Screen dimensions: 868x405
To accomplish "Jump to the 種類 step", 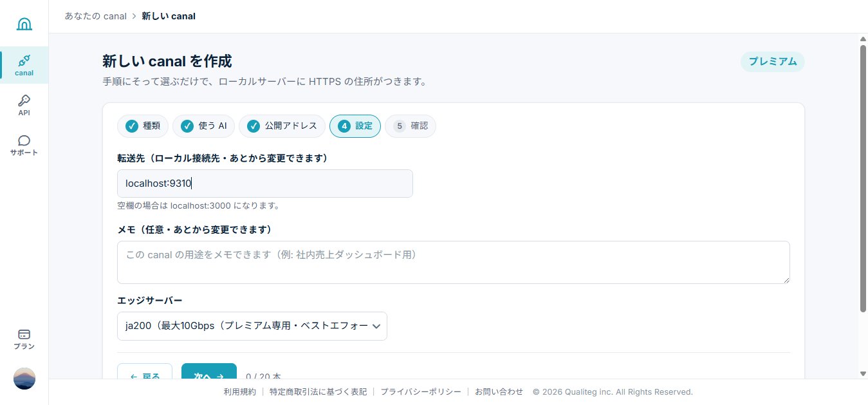I will [143, 126].
